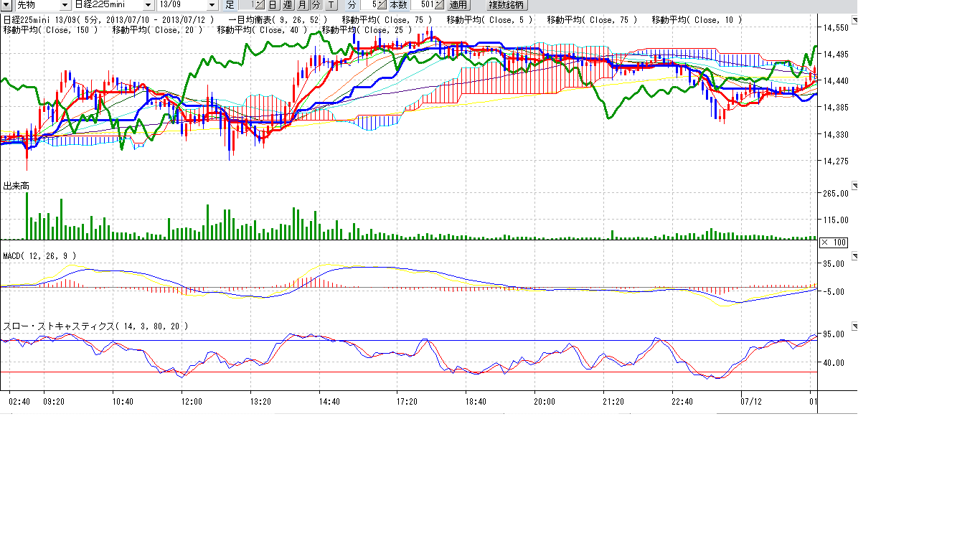The image size is (980, 551).
Task: Click the 出来高 volume panel corner arrow
Action: pyautogui.click(x=854, y=186)
